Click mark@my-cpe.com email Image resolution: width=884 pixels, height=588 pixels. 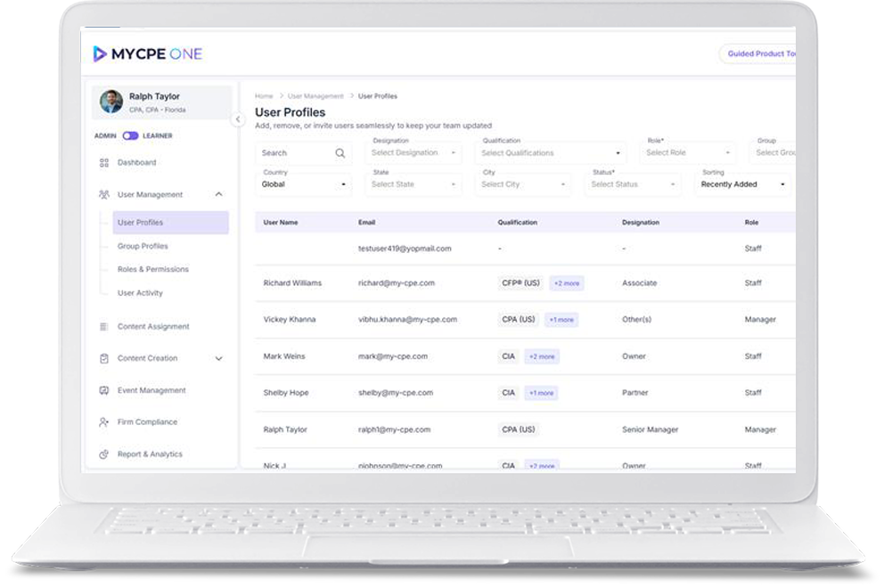pos(393,356)
